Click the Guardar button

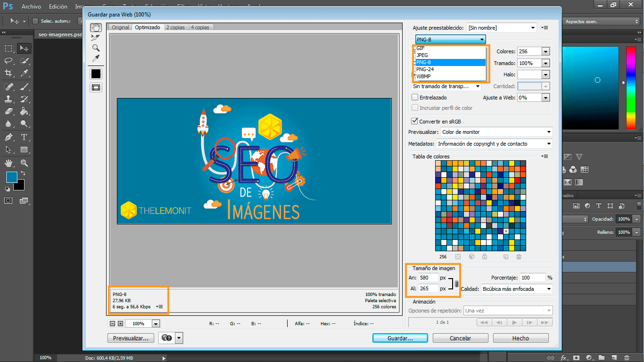(x=400, y=338)
